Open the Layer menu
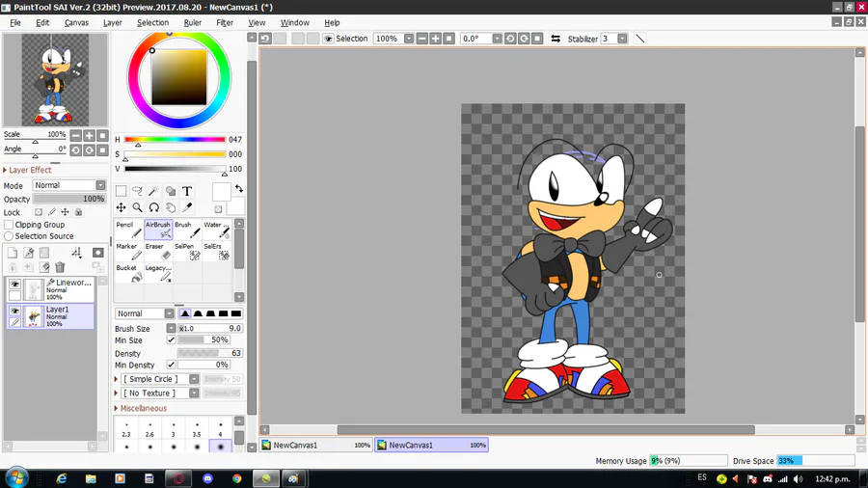The image size is (868, 488). coord(113,23)
